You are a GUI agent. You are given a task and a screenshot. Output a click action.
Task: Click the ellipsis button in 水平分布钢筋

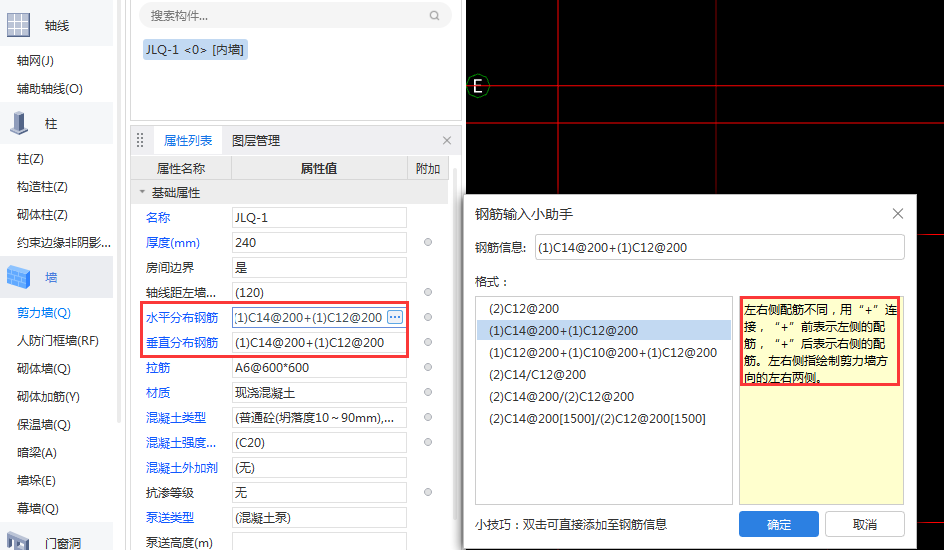click(x=395, y=317)
